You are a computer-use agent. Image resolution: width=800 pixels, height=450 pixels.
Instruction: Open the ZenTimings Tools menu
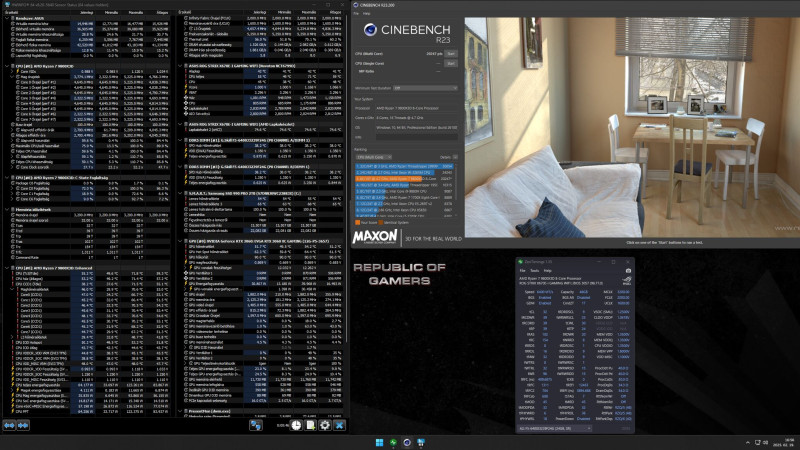tap(535, 270)
